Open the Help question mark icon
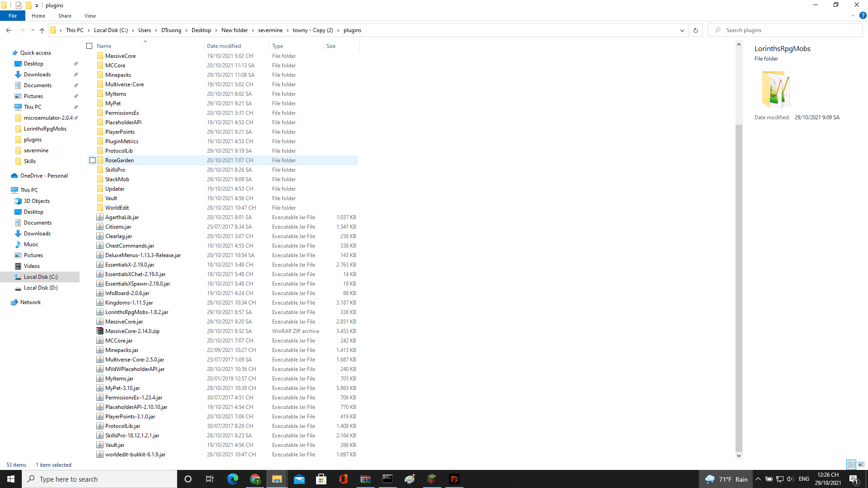Viewport: 868px width, 488px height. [863, 15]
